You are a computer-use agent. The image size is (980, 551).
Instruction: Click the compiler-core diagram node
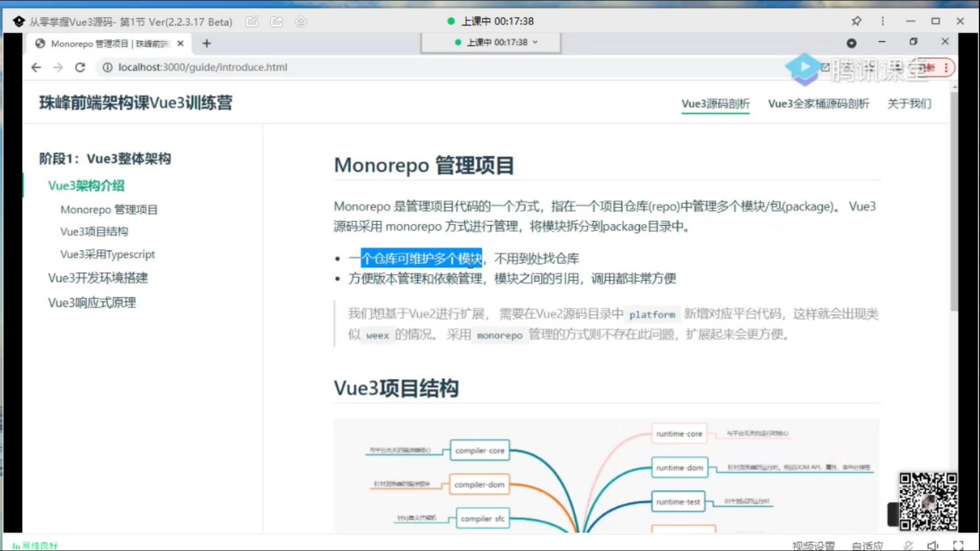click(x=480, y=450)
